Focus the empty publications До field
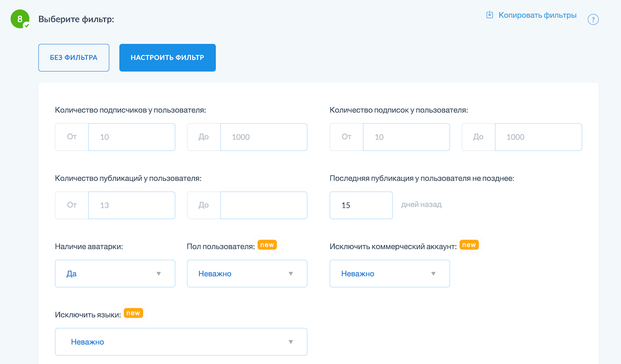 264,205
